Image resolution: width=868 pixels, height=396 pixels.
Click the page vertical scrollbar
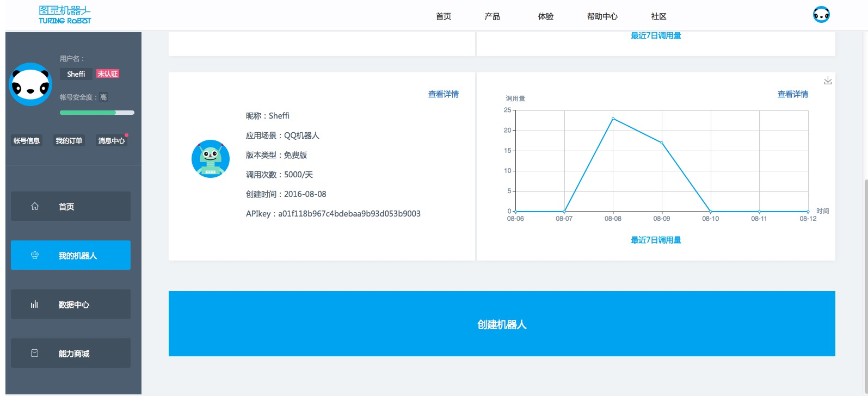[x=865, y=287]
